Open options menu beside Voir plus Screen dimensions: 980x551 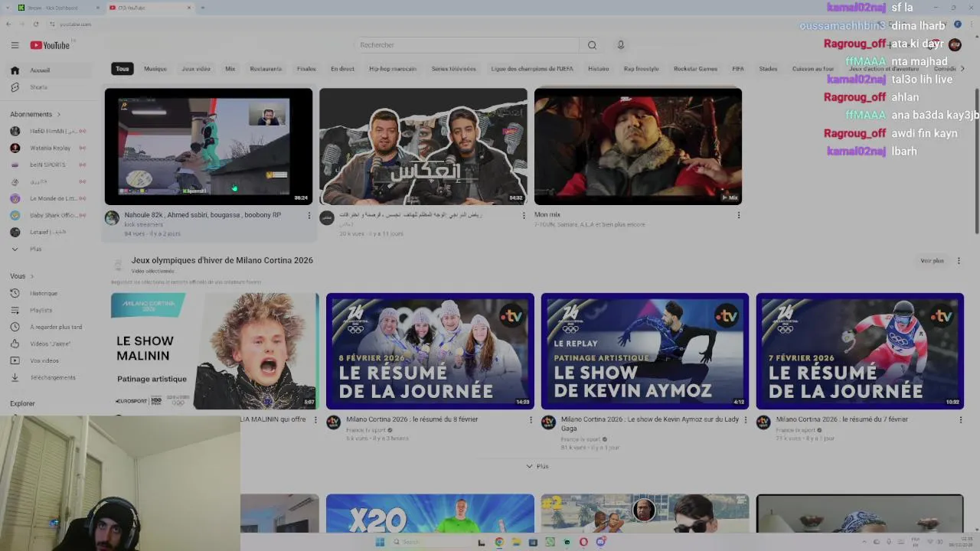coord(959,261)
